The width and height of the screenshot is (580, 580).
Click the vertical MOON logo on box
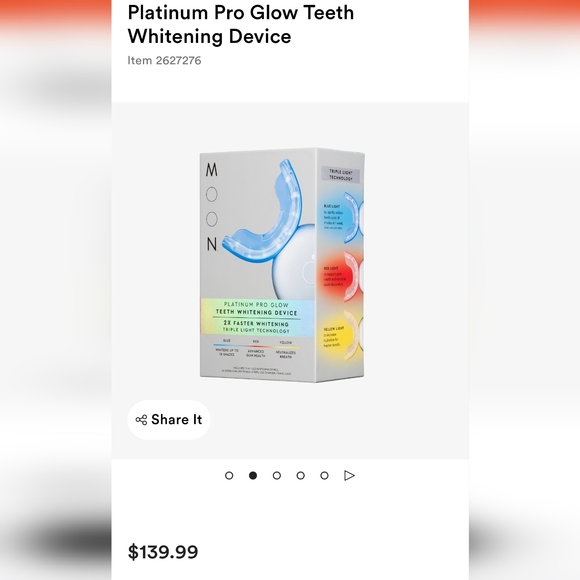point(212,207)
